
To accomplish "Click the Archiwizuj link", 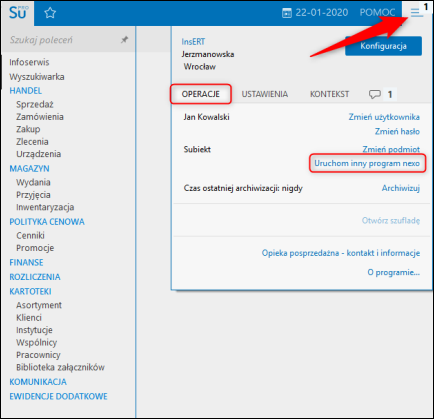I will (401, 188).
